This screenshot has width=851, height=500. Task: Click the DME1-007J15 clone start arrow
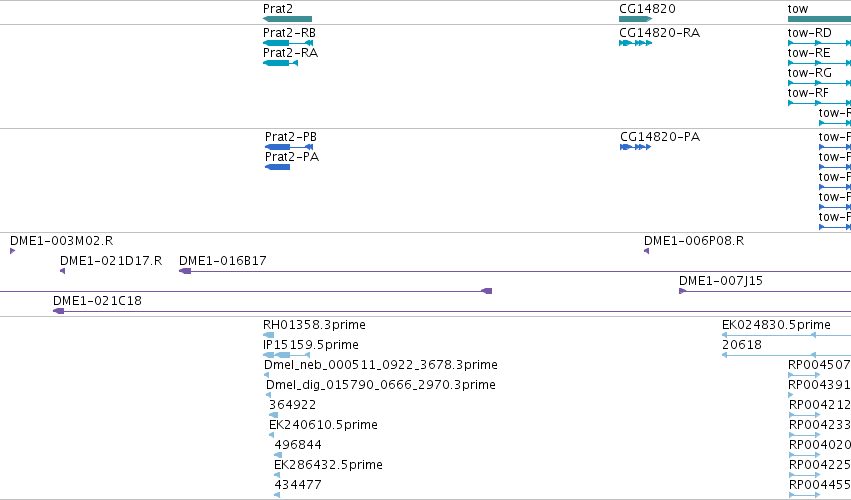pyautogui.click(x=683, y=291)
